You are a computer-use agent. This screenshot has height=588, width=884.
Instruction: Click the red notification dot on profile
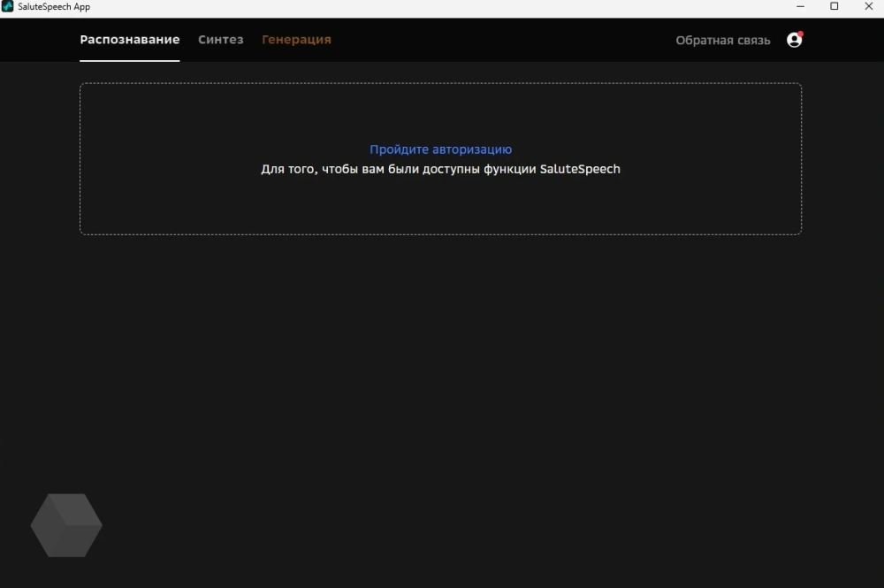click(x=800, y=34)
